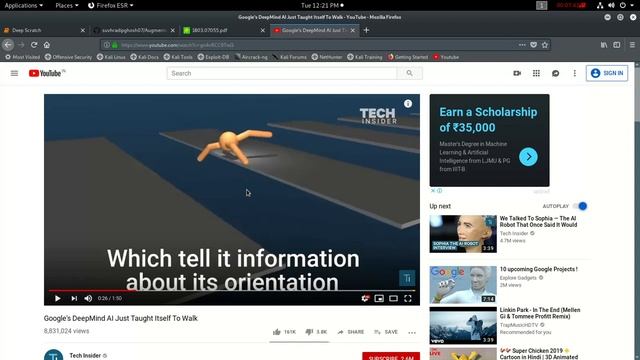Open the player settings gear icon

(365, 298)
